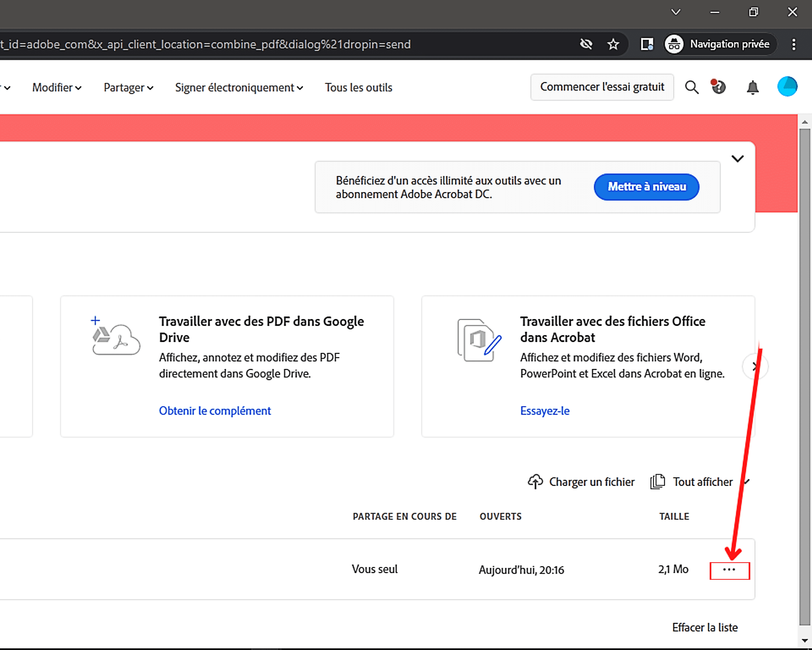Click Charger un fichier
Viewport: 812px width, 650px height.
(x=592, y=482)
